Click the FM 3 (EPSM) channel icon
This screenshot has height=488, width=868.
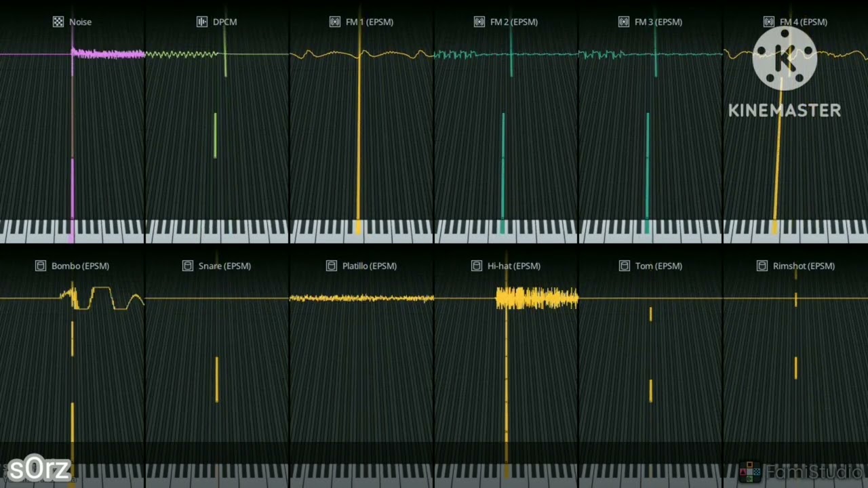[624, 22]
